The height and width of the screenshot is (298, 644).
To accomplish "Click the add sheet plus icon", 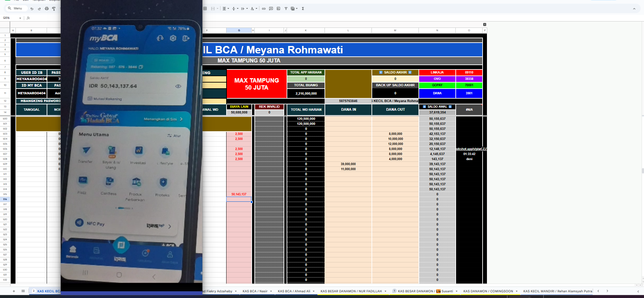I will 14,291.
